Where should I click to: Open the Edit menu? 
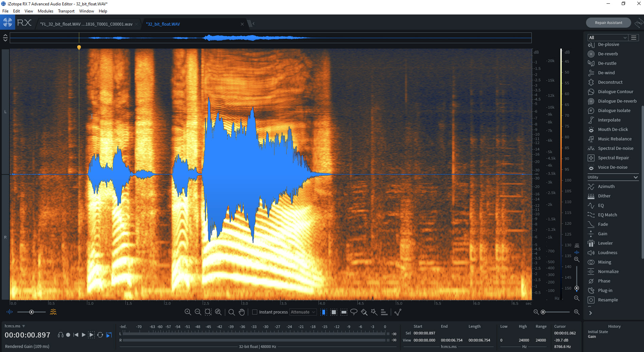[x=17, y=11]
